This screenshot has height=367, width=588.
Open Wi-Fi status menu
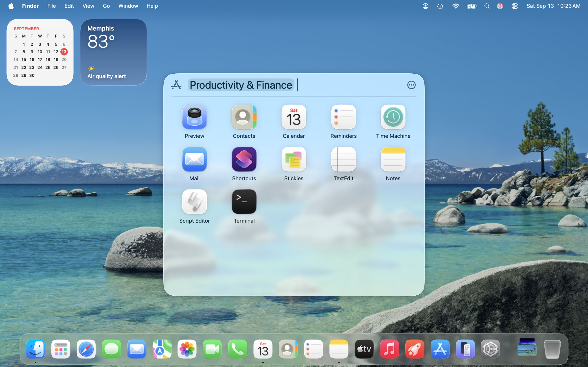[x=455, y=6]
